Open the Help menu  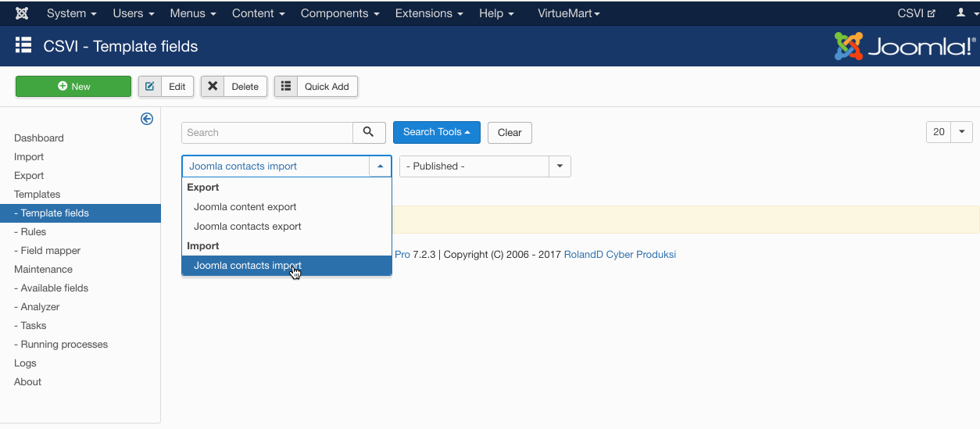(496, 13)
